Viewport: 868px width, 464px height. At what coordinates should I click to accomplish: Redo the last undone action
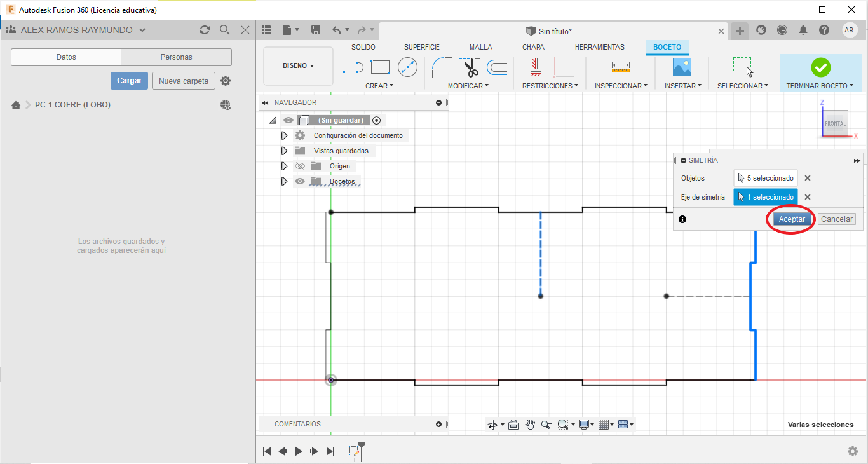362,30
